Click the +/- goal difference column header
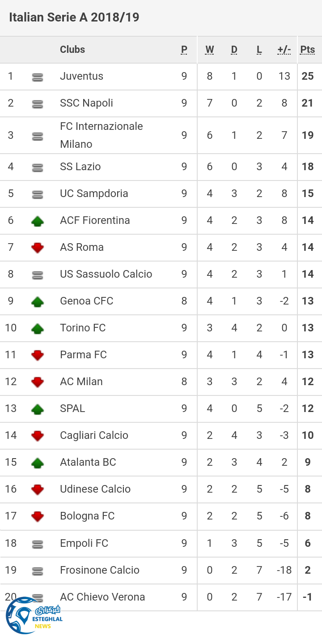Viewport: 322px width, 644px height. pos(284,50)
